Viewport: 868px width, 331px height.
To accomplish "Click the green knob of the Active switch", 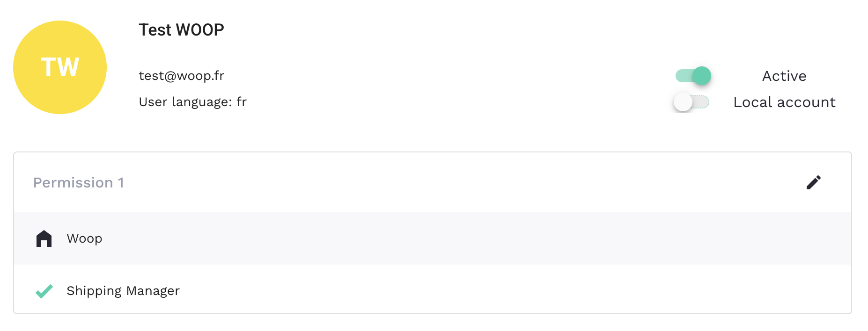I will 701,76.
